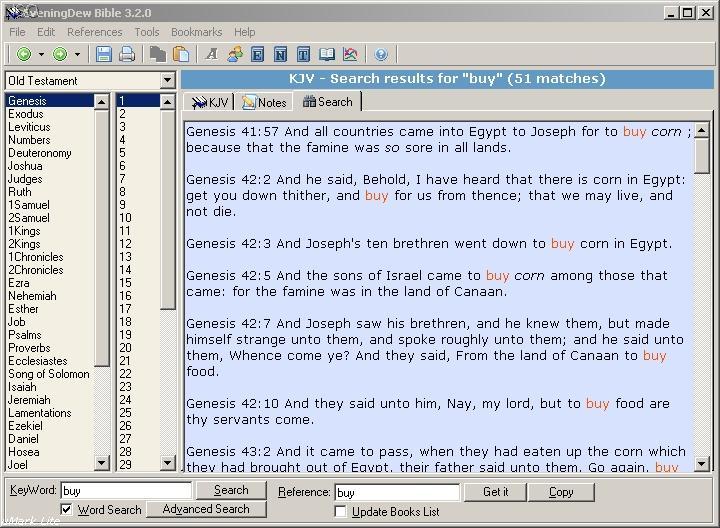Viewport: 720px width, 528px height.
Task: Click the Paste clipboard icon
Action: tap(181, 54)
